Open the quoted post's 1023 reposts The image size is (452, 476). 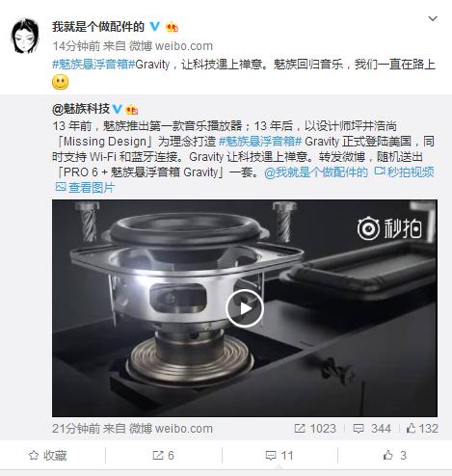coord(315,429)
